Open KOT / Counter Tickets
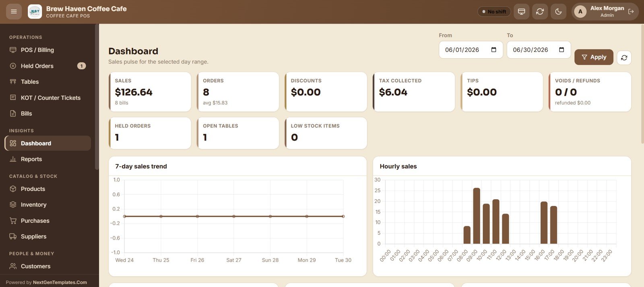 pos(47,98)
